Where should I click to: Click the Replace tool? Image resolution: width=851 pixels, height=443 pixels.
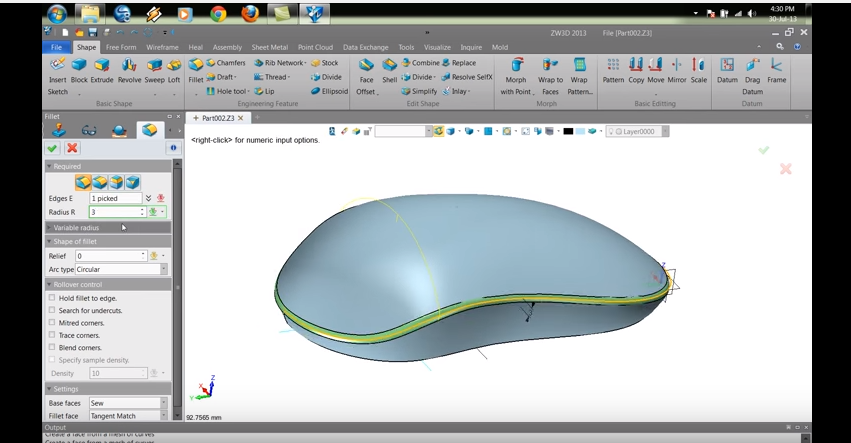[459, 63]
